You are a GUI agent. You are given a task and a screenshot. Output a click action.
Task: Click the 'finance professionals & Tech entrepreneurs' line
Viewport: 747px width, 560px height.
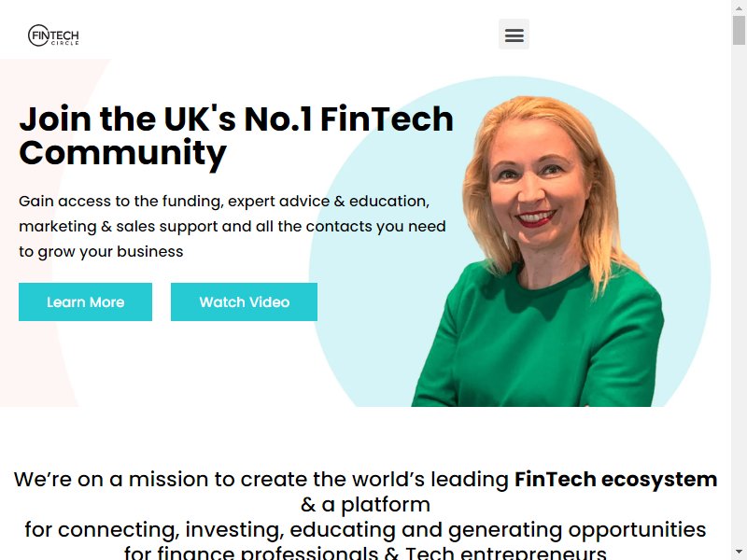pyautogui.click(x=365, y=553)
